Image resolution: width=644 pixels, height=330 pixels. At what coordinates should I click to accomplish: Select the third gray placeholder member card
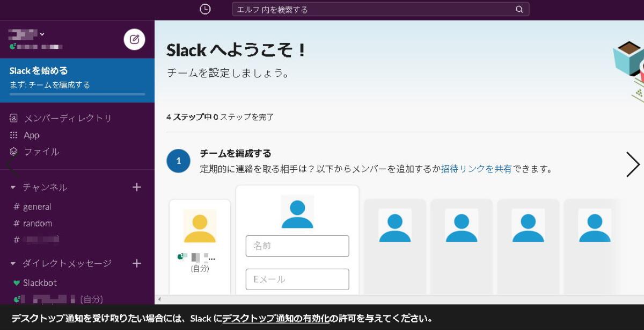(x=528, y=247)
